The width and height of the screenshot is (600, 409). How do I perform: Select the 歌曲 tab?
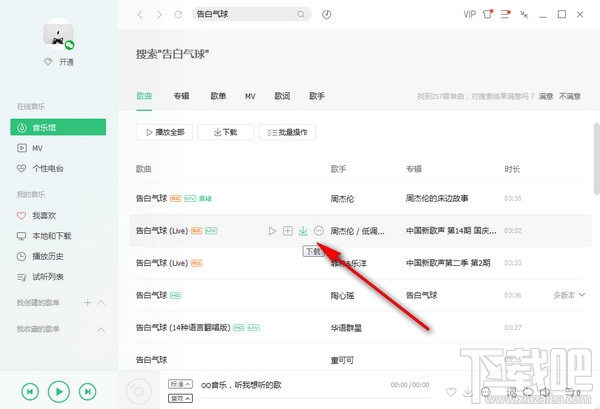tap(144, 96)
